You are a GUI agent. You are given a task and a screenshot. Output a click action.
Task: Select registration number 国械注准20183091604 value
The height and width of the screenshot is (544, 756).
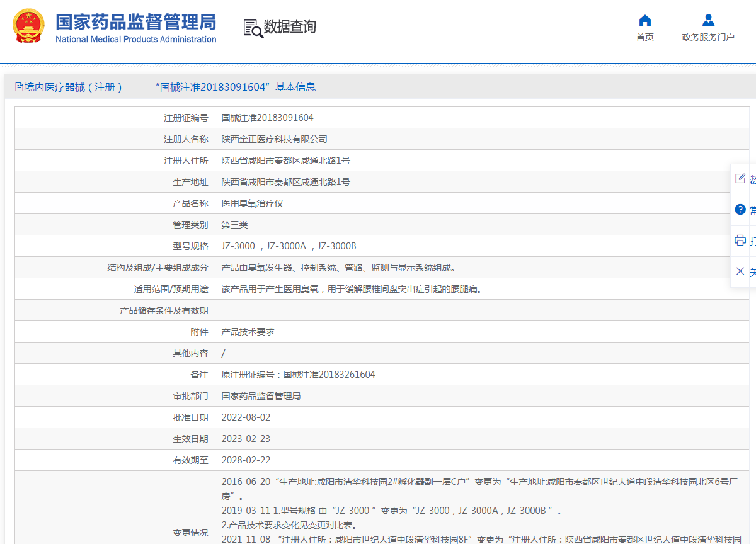click(267, 118)
